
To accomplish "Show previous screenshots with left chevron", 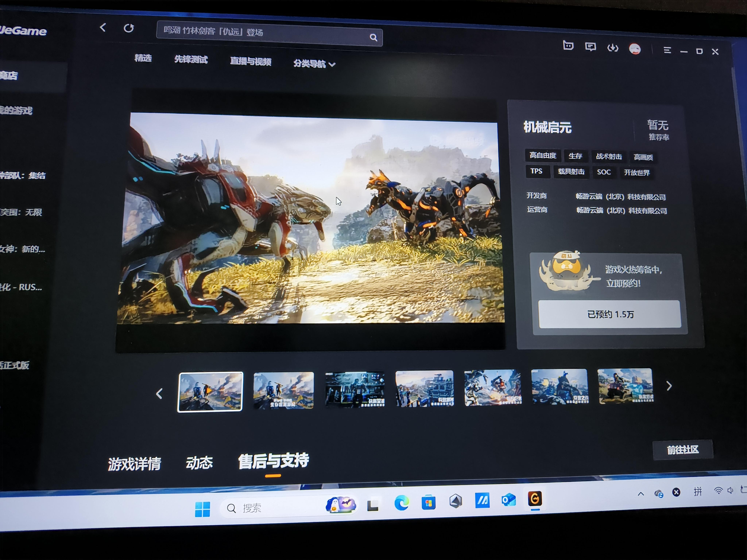I will (159, 394).
